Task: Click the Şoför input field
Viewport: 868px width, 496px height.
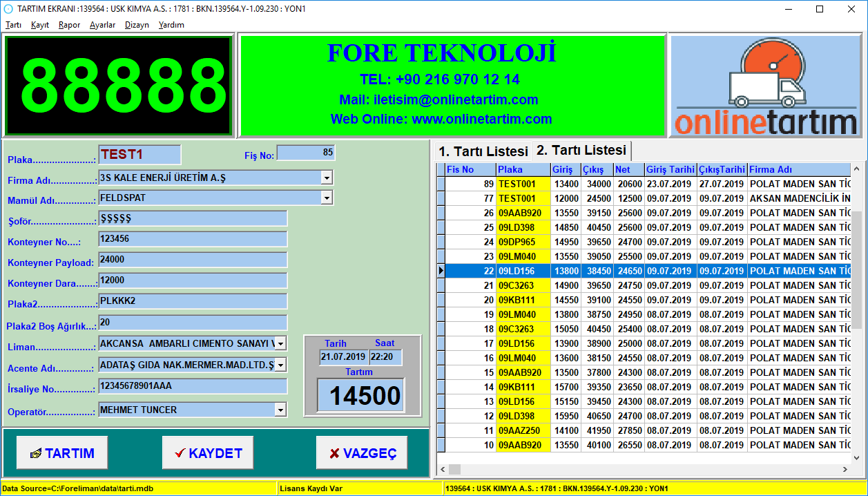Action: (x=193, y=218)
